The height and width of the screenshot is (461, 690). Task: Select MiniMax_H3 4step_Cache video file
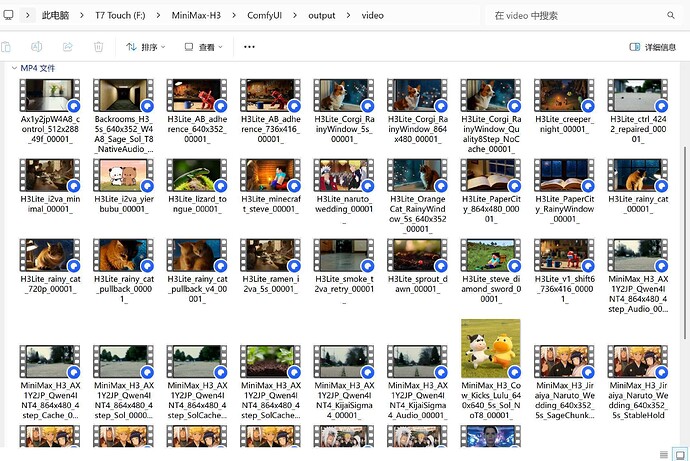[50, 382]
